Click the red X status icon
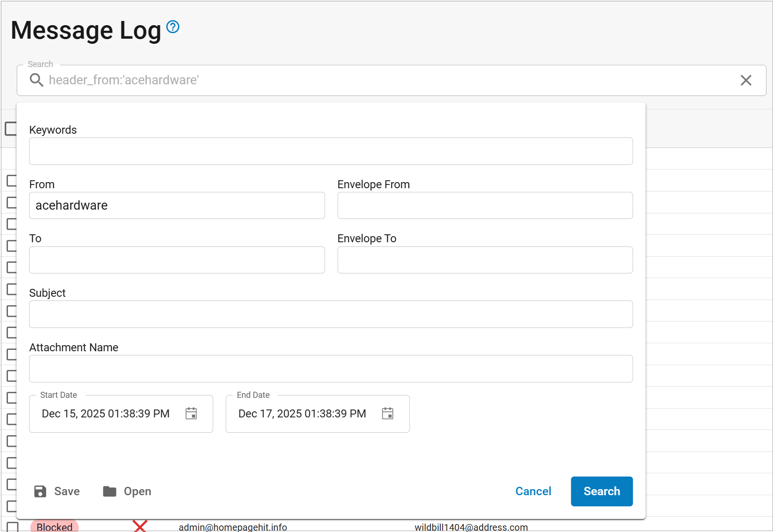773x532 pixels. (x=140, y=526)
